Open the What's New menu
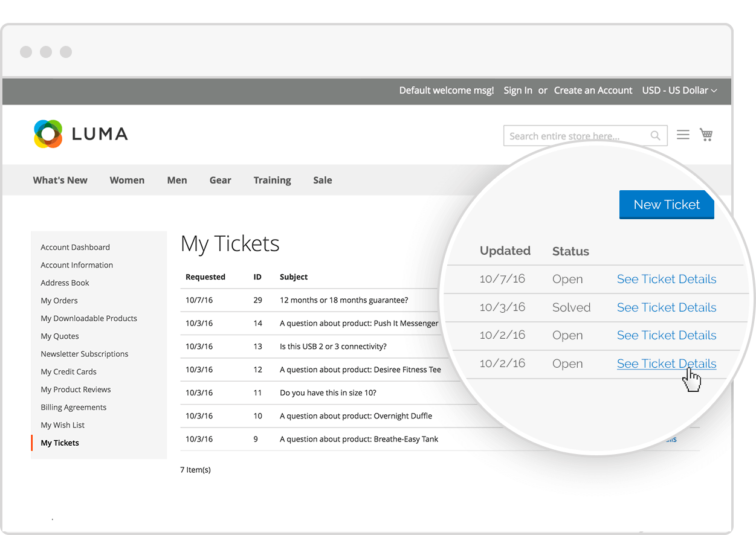Viewport: 756px width, 535px height. pos(60,180)
